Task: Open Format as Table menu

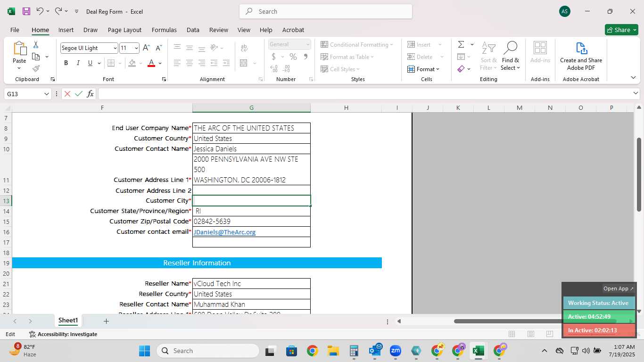Action: [x=347, y=57]
